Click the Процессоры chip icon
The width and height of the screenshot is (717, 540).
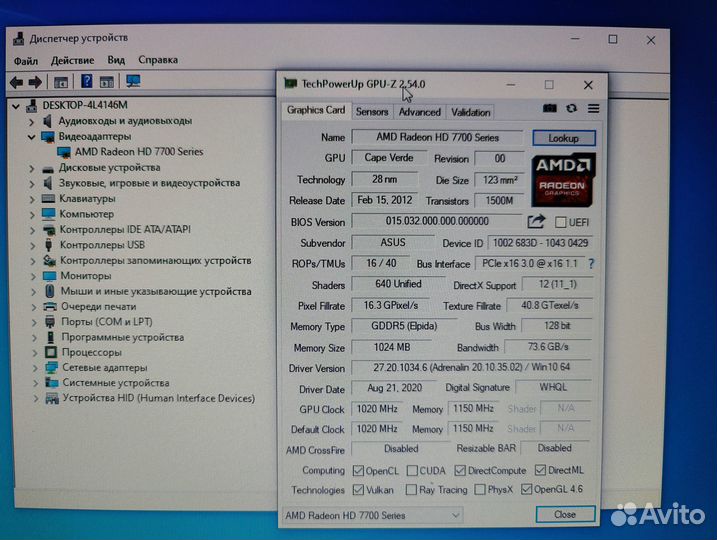point(50,353)
